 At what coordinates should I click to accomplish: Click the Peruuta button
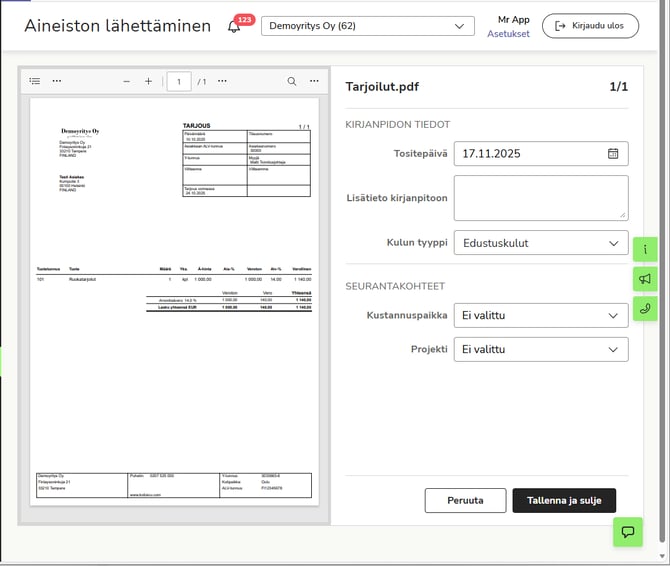(465, 500)
